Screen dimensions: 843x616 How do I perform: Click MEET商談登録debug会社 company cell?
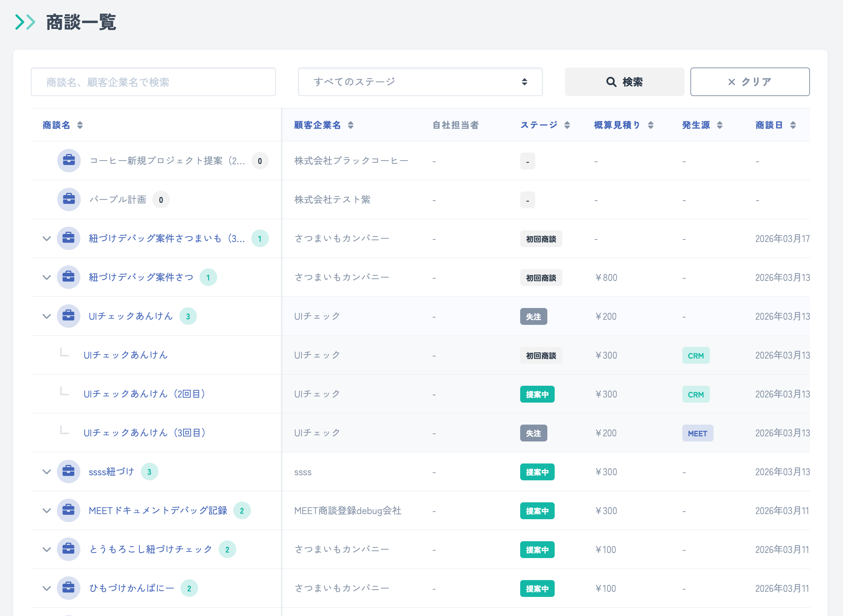tap(348, 510)
